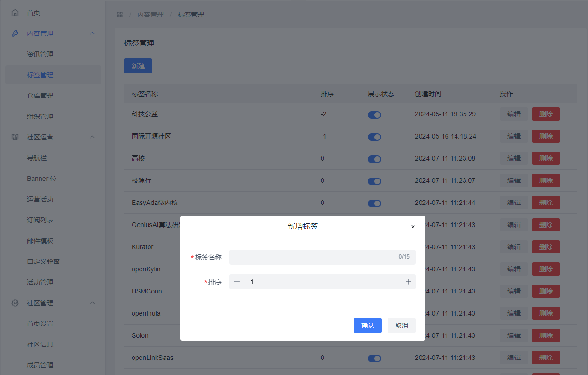Click the grid icon in the breadcrumb
Image resolution: width=588 pixels, height=375 pixels.
120,15
